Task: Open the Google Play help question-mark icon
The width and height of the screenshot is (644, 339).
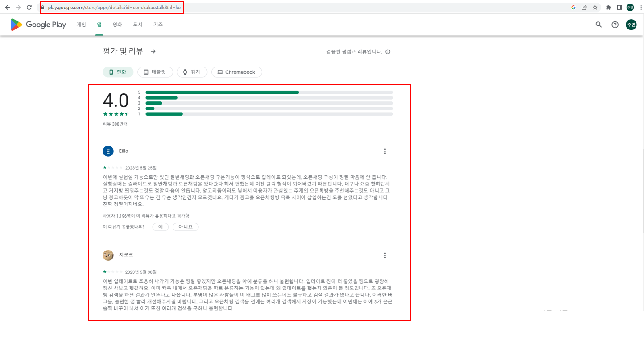Action: coord(615,25)
